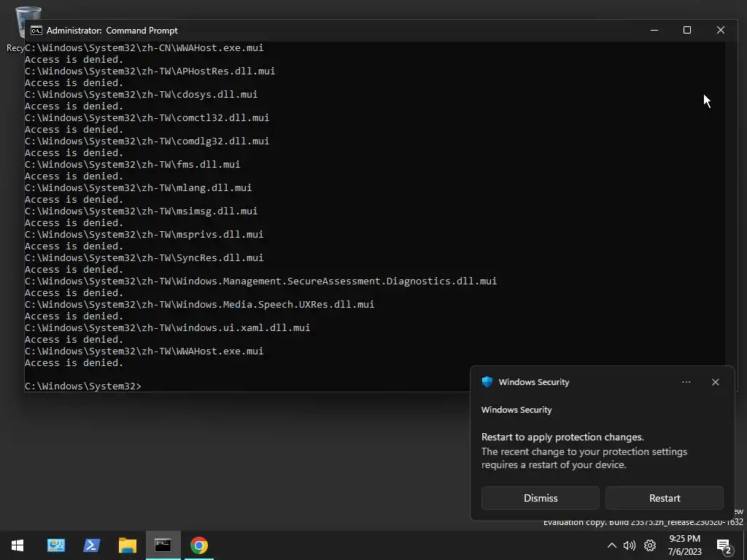This screenshot has width=747, height=560.
Task: Click the 'Restart to apply protection changes.' heading
Action: pos(562,437)
